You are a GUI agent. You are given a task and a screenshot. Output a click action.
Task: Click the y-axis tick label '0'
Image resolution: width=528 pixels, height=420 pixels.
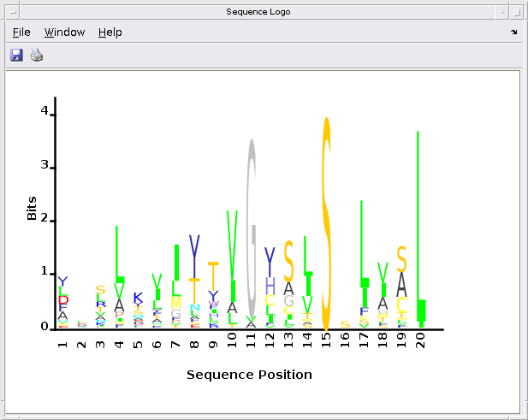pyautogui.click(x=44, y=326)
